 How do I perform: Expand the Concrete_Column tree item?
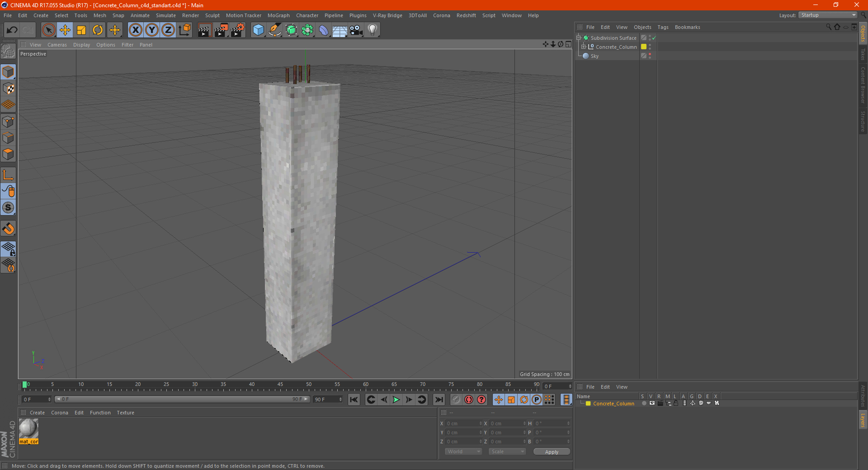(x=583, y=47)
